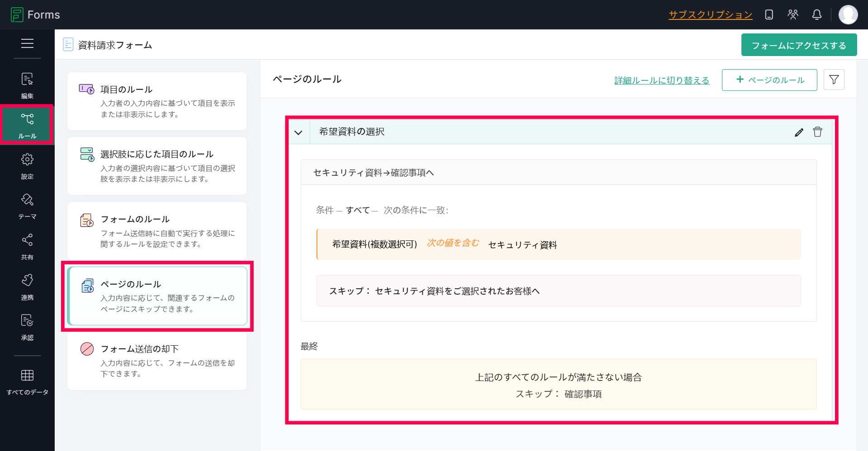Click the + ページのルール button

769,80
